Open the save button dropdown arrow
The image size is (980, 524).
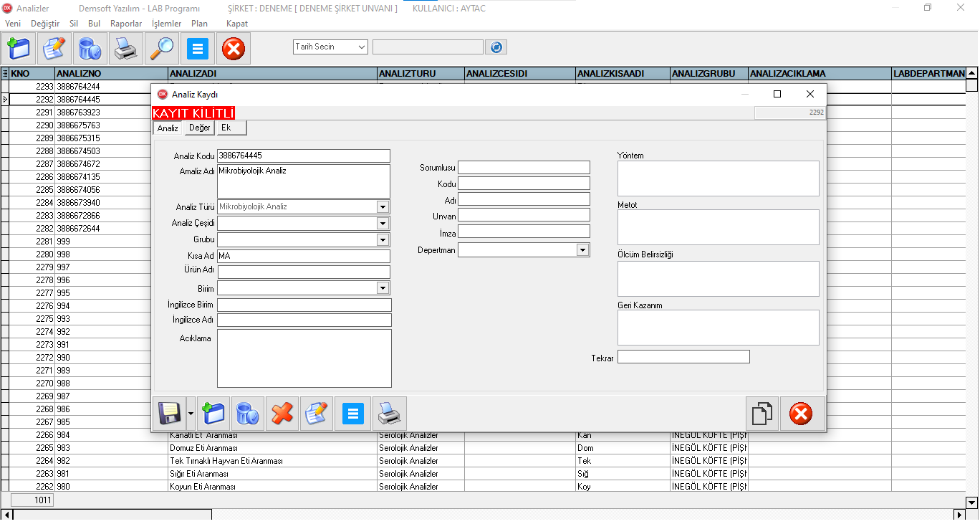(191, 414)
